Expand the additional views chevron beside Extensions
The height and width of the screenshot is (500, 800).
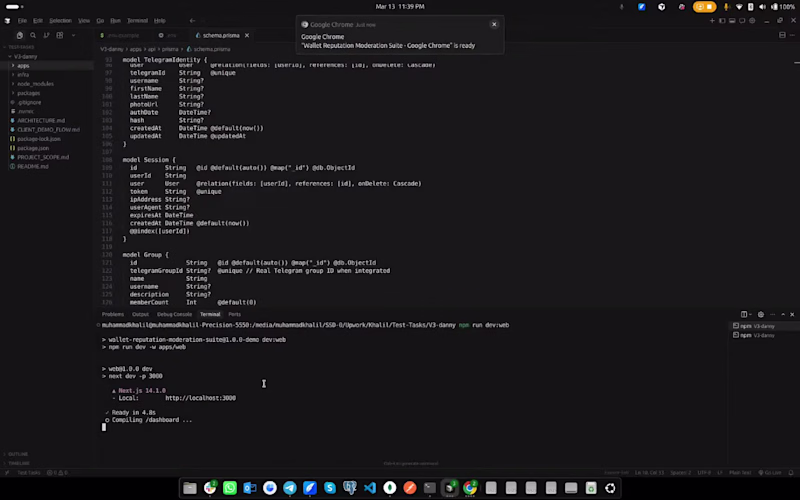point(73,35)
